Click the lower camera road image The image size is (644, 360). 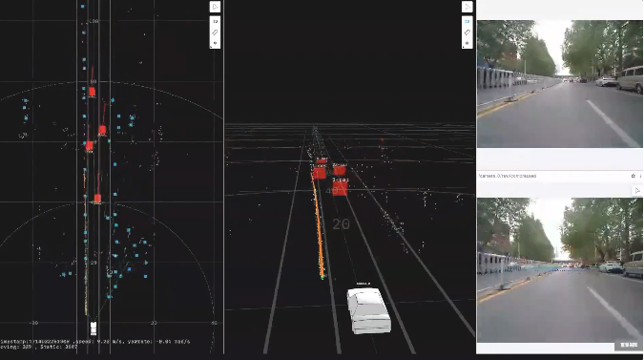pos(559,270)
